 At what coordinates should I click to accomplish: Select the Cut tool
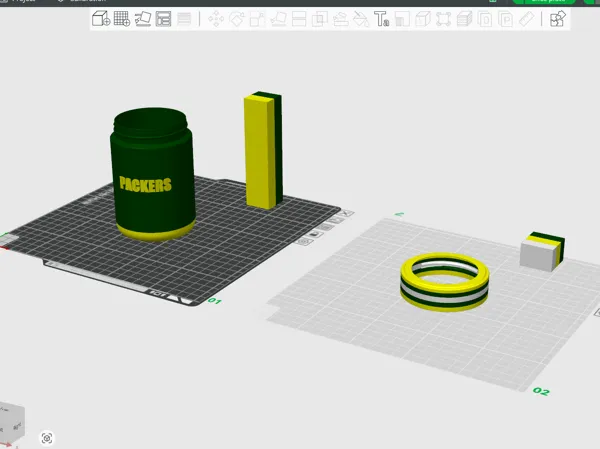(x=299, y=19)
